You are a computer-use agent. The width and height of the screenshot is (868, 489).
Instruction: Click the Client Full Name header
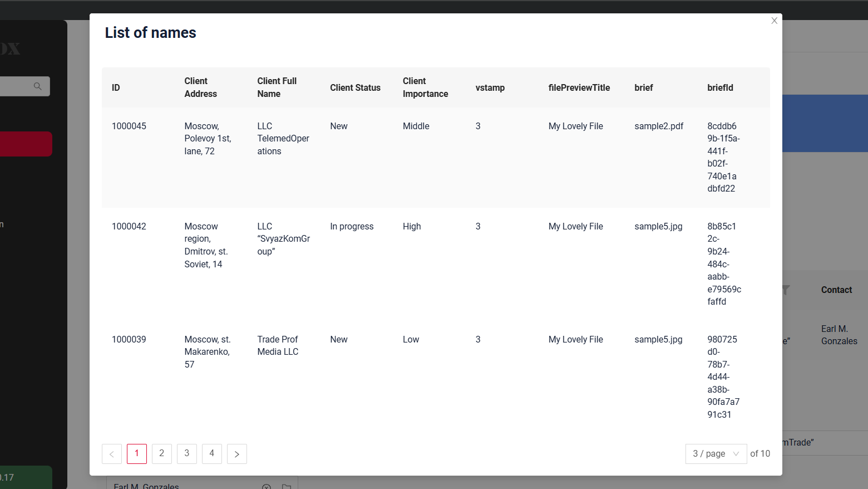point(277,87)
